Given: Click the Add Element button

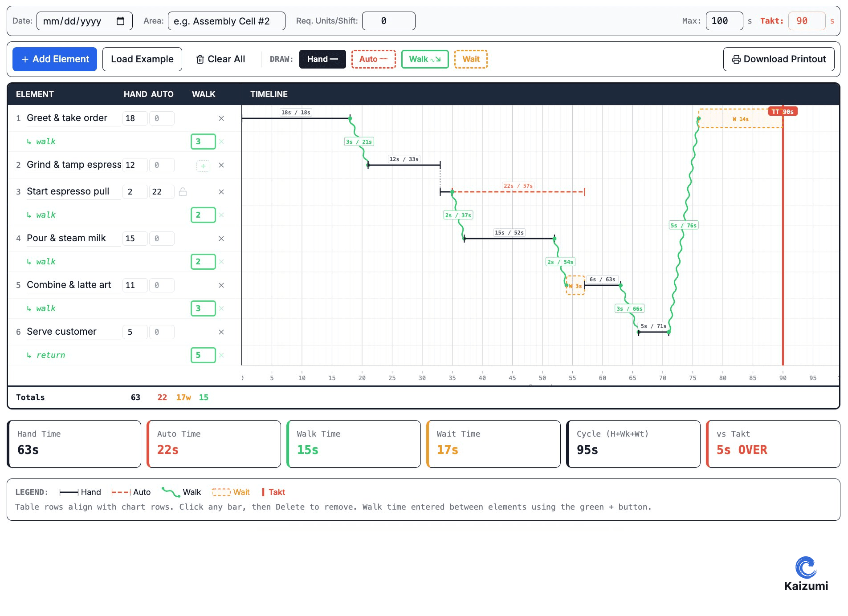Looking at the screenshot, I should [55, 59].
